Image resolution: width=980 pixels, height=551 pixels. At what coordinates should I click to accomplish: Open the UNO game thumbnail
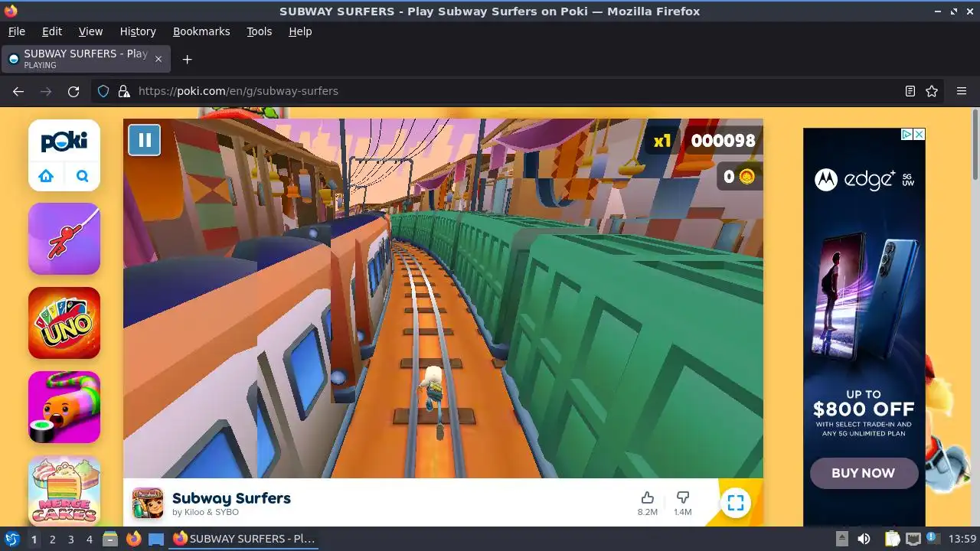[64, 323]
